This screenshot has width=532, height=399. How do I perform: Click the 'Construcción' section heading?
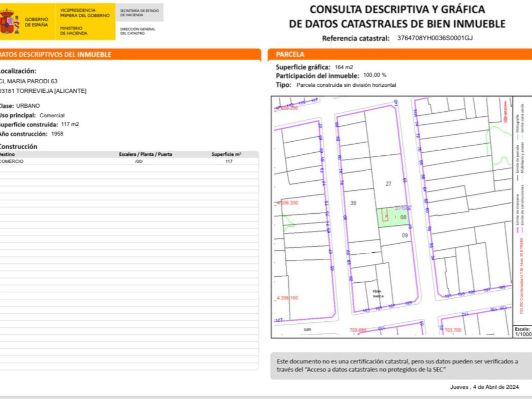point(18,146)
